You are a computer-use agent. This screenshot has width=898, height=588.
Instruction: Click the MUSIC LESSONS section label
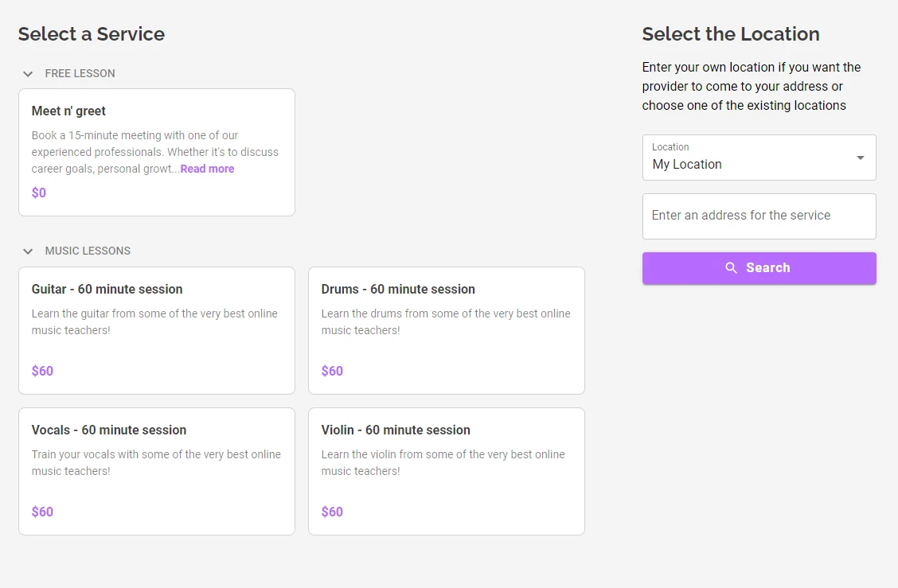(88, 251)
